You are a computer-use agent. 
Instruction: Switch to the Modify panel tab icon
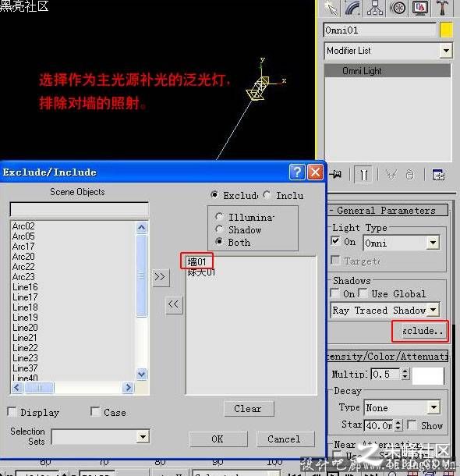(353, 7)
